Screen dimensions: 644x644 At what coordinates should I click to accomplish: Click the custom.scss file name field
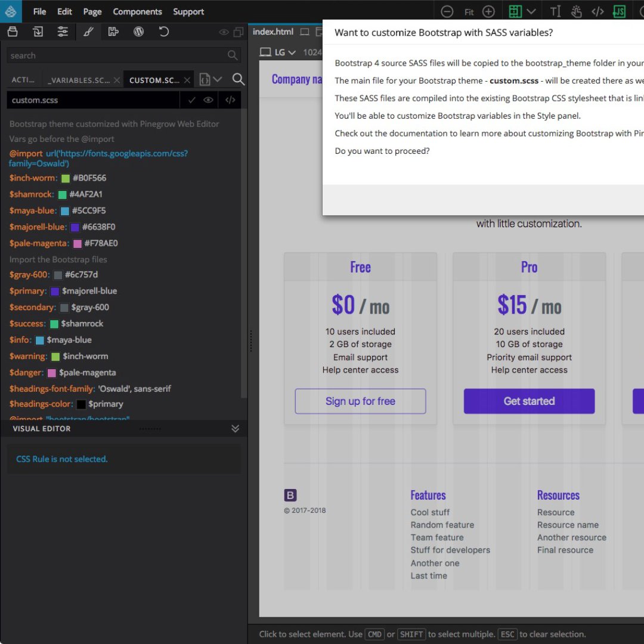pyautogui.click(x=93, y=100)
